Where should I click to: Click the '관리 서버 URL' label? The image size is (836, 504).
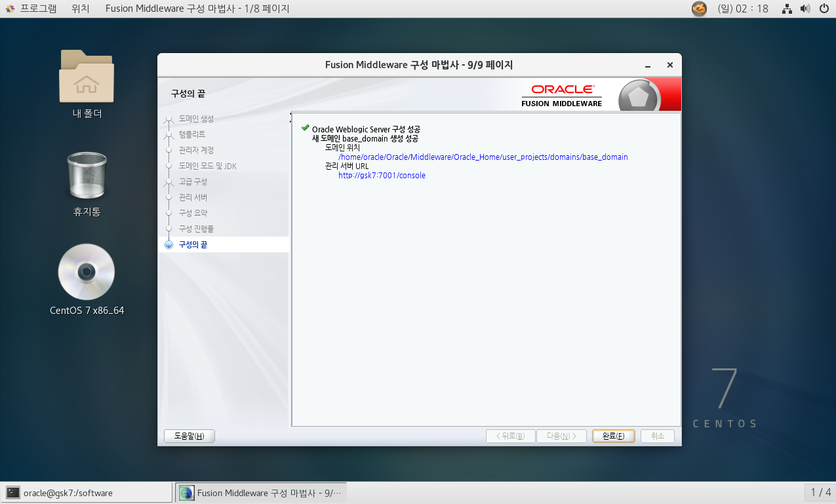[347, 166]
